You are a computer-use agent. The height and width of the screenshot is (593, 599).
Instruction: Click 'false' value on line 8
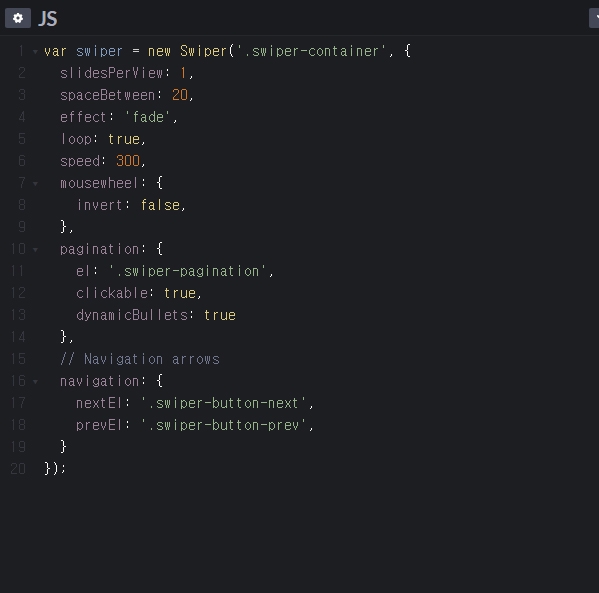tap(160, 205)
